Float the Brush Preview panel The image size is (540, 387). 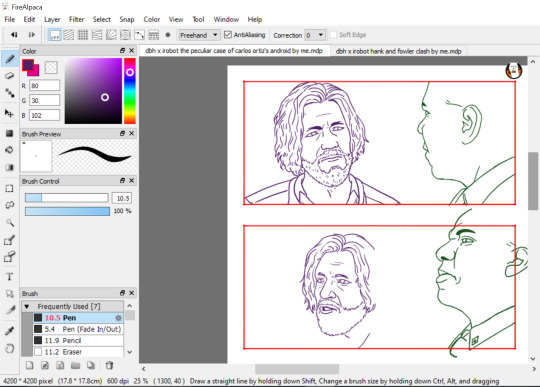click(x=122, y=133)
